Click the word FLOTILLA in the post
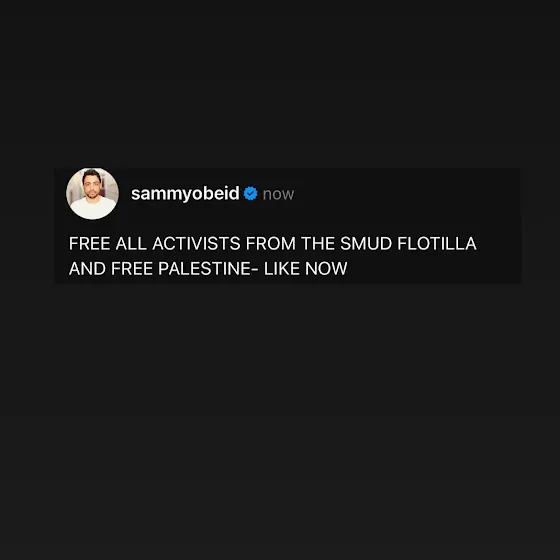The width and height of the screenshot is (560, 560). [437, 244]
